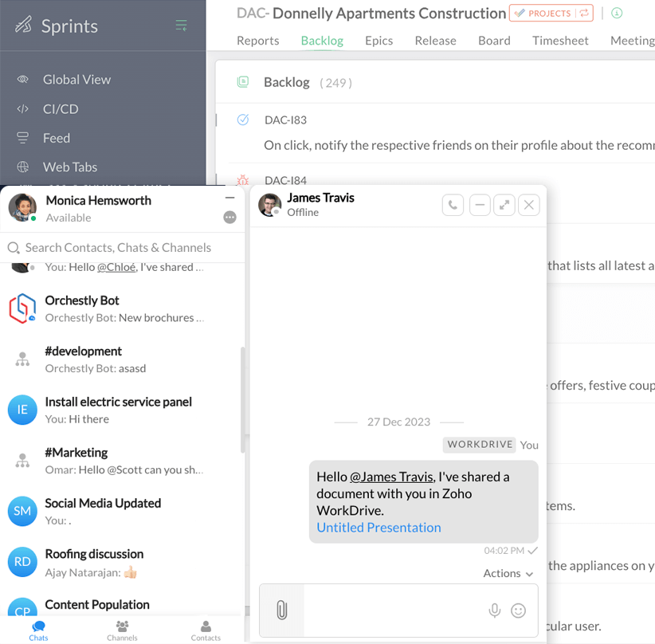The width and height of the screenshot is (655, 644).
Task: Click the Backlog section icon
Action: pyautogui.click(x=243, y=82)
